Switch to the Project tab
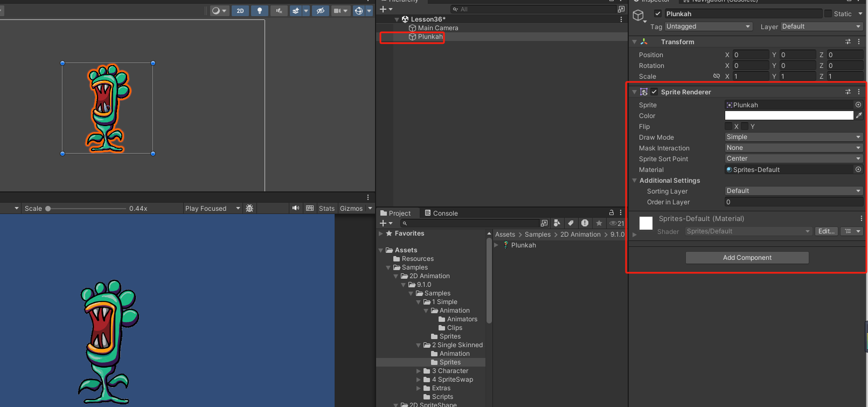Viewport: 868px width, 407px height. click(x=395, y=213)
